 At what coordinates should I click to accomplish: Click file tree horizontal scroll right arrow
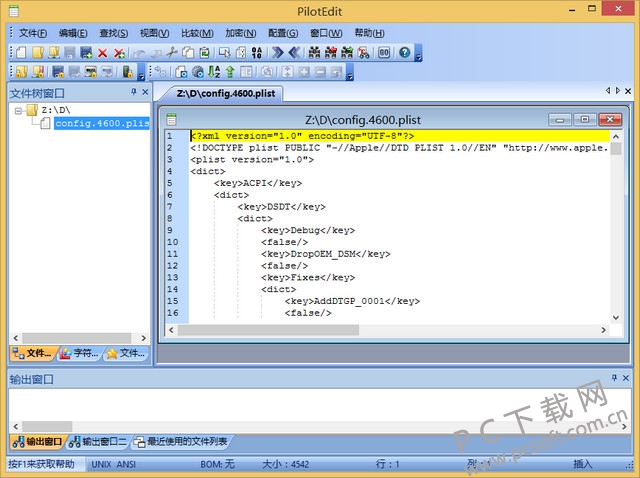tap(143, 338)
